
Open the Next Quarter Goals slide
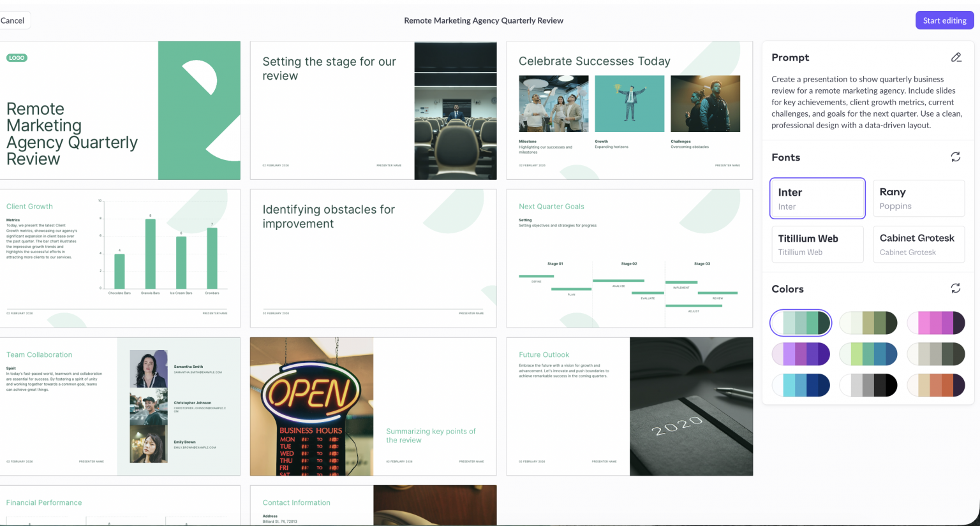tap(630, 258)
